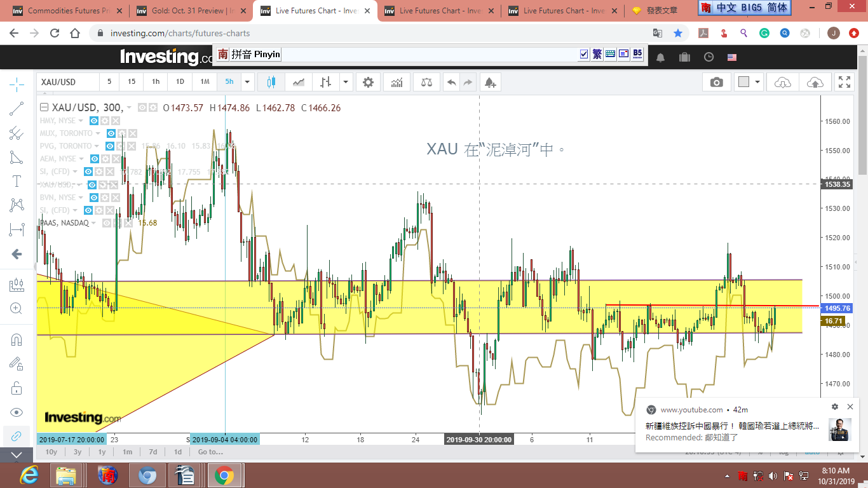The width and height of the screenshot is (868, 488).
Task: Tick the checkbox in Pinyin input bar
Action: (x=584, y=54)
